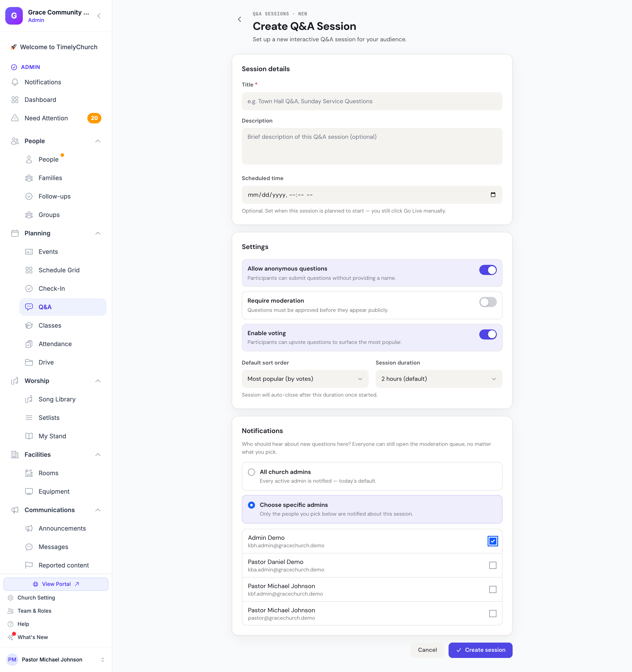Screen dimensions: 632x672
Task: Open the Session duration dropdown
Action: point(439,379)
